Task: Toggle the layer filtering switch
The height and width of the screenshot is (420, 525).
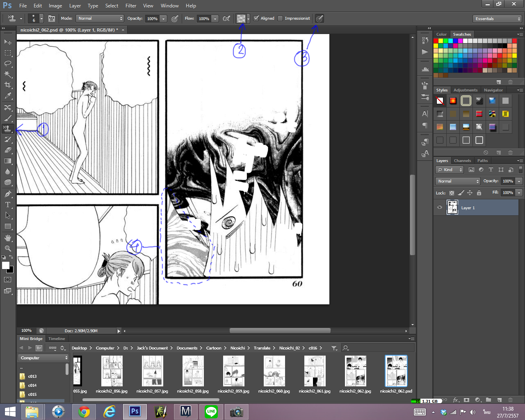Action: click(520, 170)
